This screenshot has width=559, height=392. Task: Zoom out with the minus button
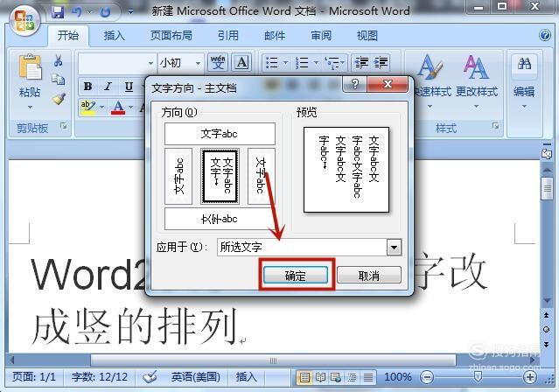[x=427, y=377]
